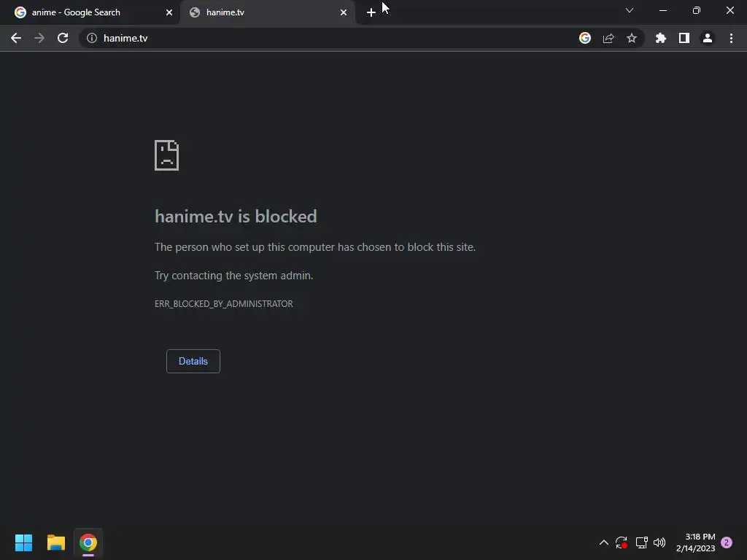This screenshot has width=747, height=560.
Task: Close the Chrome window
Action: point(729,10)
